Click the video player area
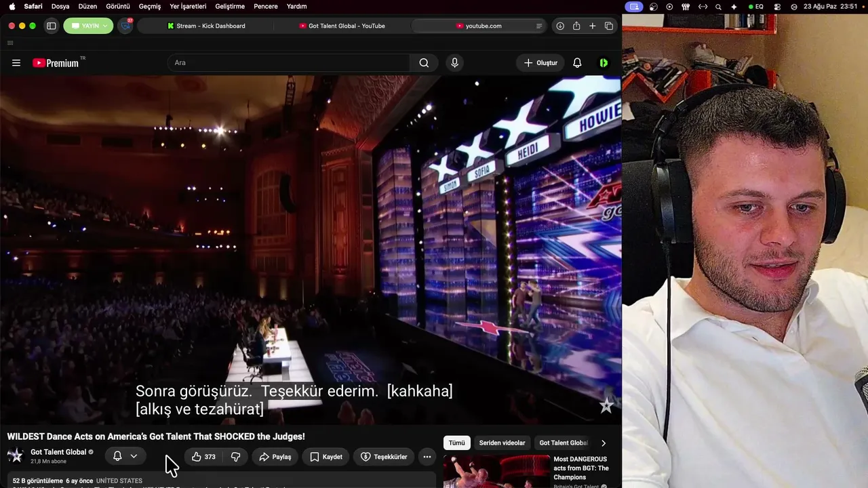 click(x=311, y=249)
